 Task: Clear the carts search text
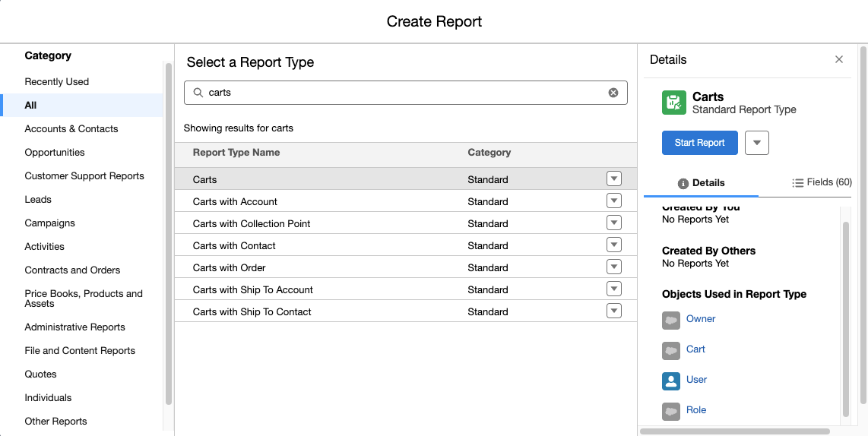(x=613, y=93)
